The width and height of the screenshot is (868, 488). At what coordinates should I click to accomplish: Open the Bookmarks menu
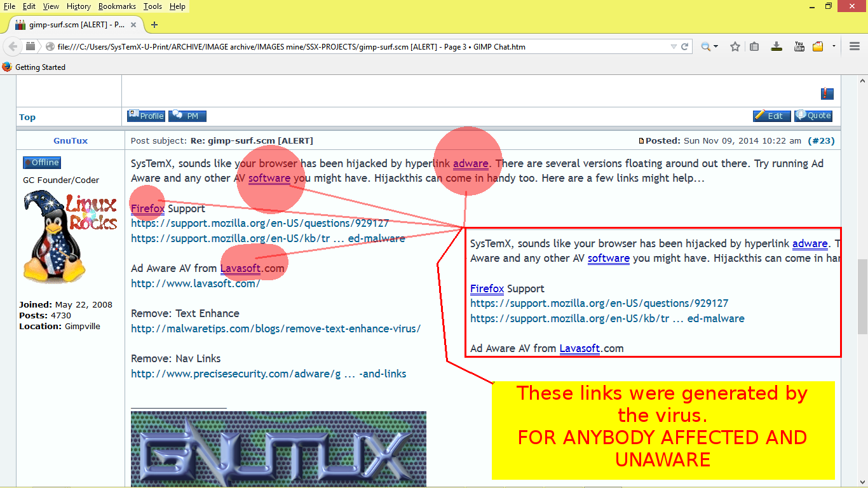point(117,6)
